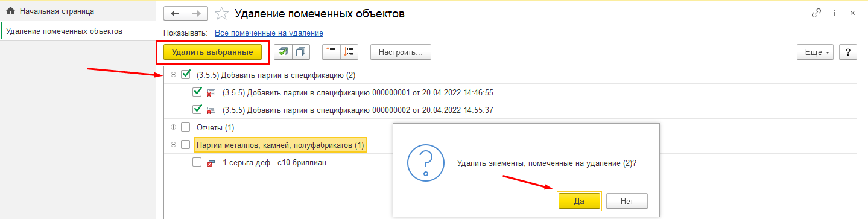The height and width of the screenshot is (219, 868).
Task: Toggle checkbox for document 000000001
Action: tap(197, 92)
